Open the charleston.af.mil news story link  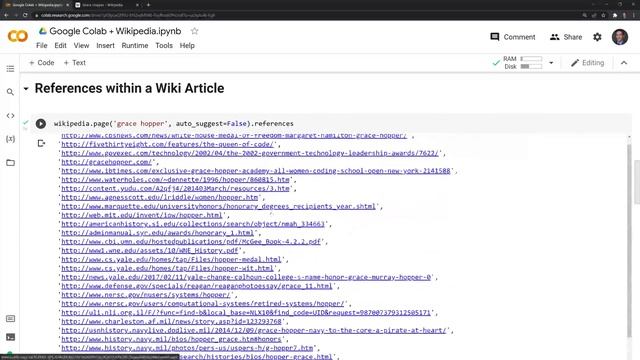tap(171, 322)
